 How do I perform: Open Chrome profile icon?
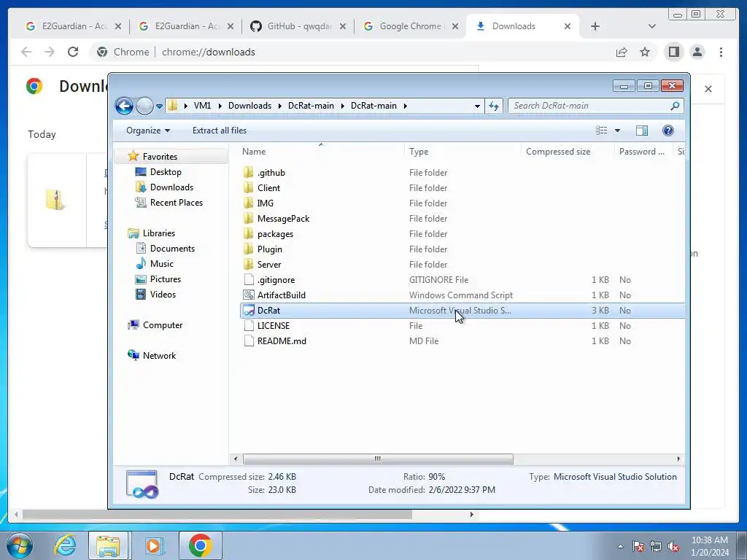pyautogui.click(x=697, y=52)
